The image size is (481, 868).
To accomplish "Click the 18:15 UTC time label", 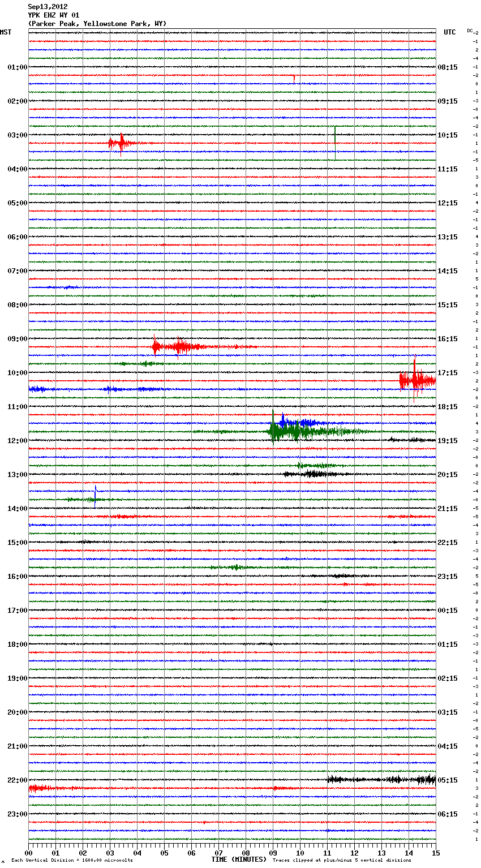I will coord(448,407).
